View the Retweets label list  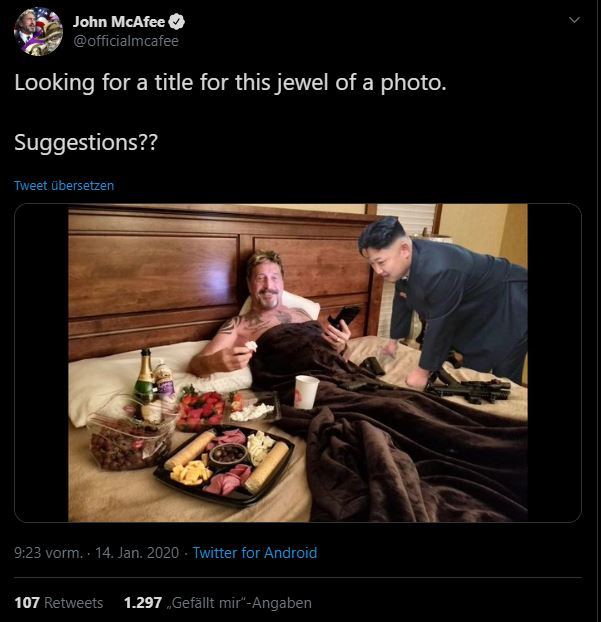[73, 603]
